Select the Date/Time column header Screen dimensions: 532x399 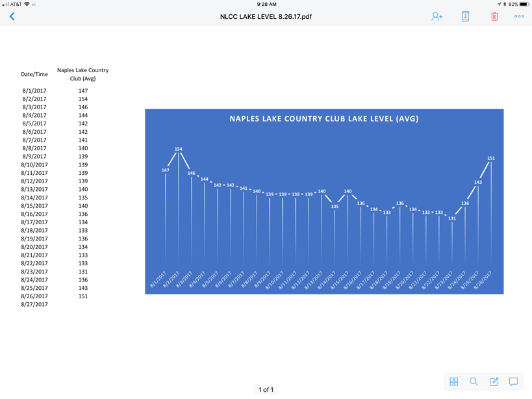click(x=34, y=74)
